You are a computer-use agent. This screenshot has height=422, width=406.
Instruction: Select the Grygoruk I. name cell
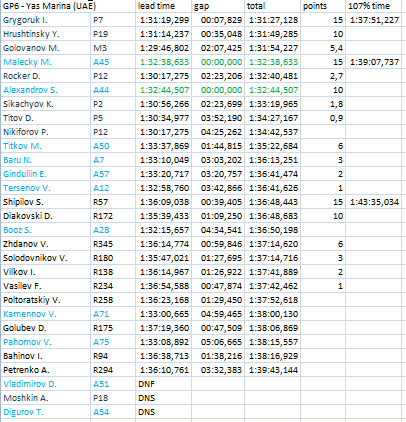[x=45, y=20]
